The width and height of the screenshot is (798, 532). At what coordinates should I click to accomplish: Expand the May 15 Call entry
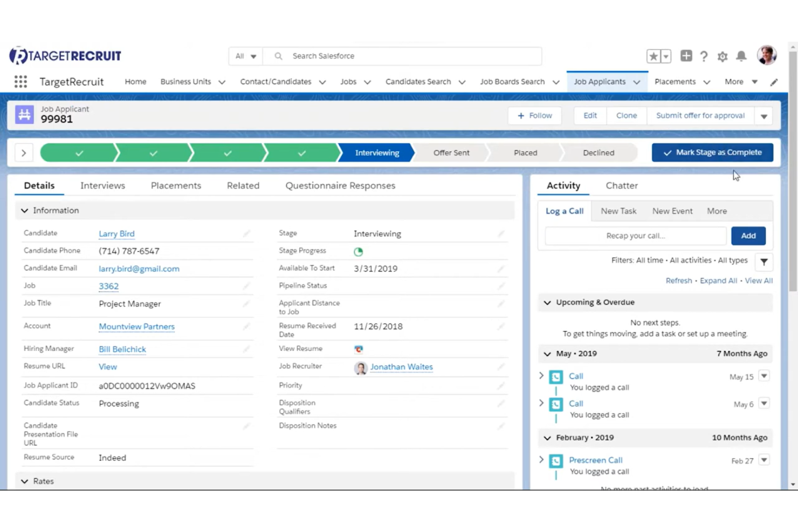541,376
